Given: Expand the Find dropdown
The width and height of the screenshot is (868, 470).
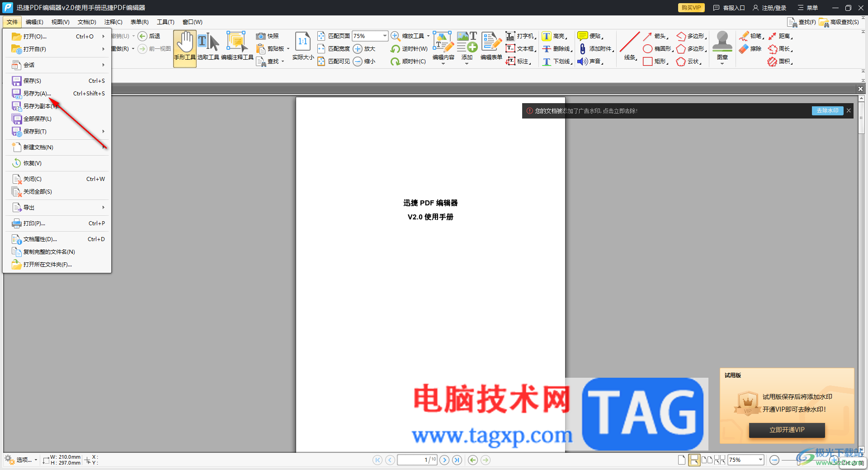Looking at the screenshot, I should pyautogui.click(x=283, y=62).
